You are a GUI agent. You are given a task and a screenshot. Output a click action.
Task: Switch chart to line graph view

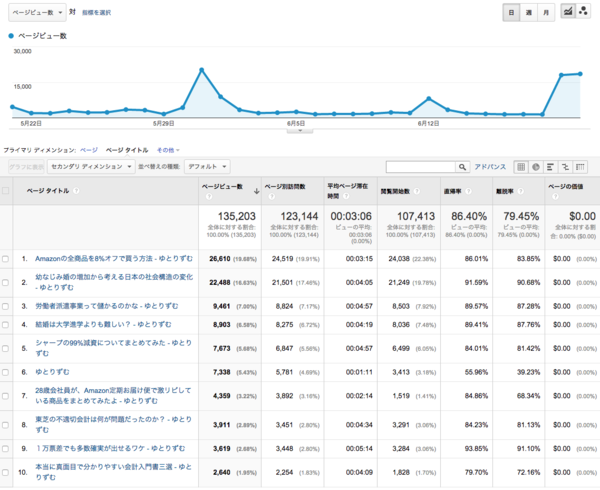(568, 11)
